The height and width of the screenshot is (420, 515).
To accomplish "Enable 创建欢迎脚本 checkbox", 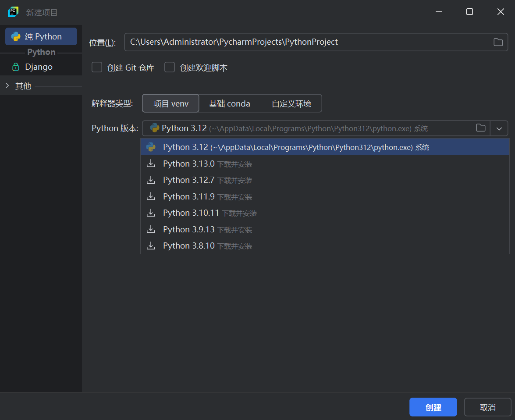I will coord(170,68).
